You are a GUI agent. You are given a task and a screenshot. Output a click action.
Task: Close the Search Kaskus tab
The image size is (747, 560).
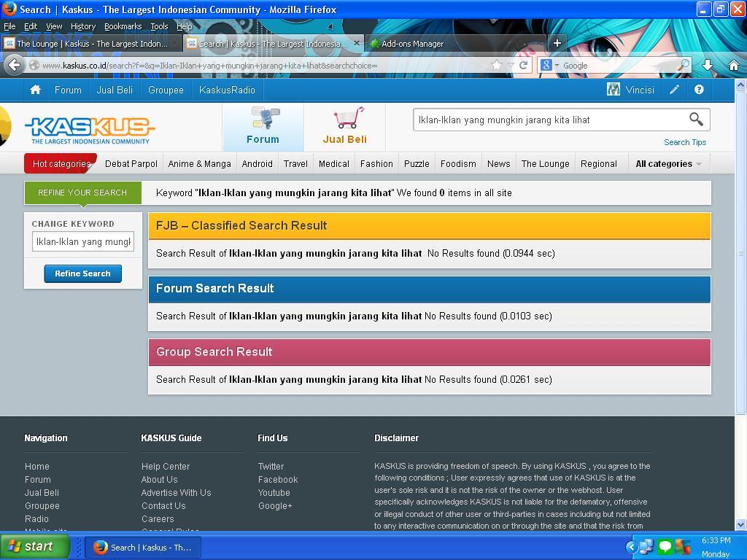click(357, 43)
